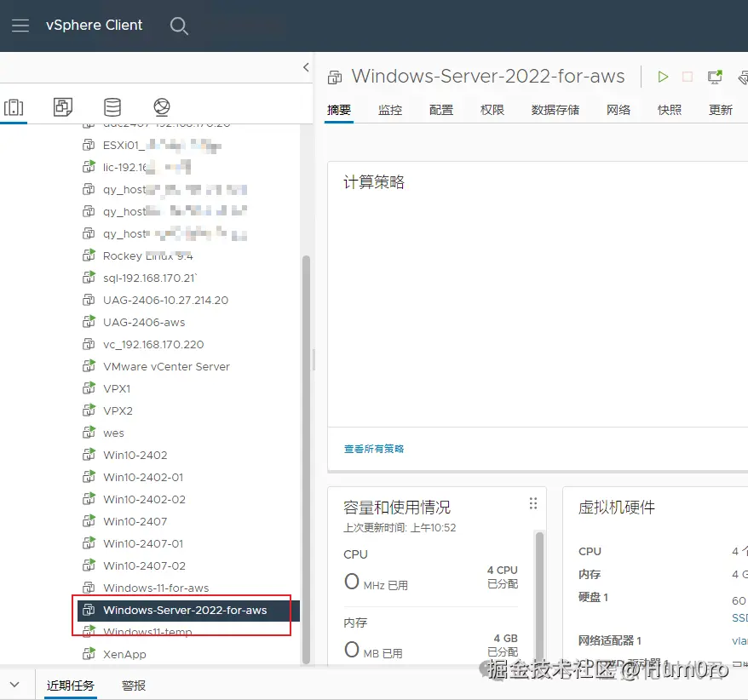Click the 查看所有策略 link
Image resolution: width=748 pixels, height=700 pixels.
[x=374, y=449]
